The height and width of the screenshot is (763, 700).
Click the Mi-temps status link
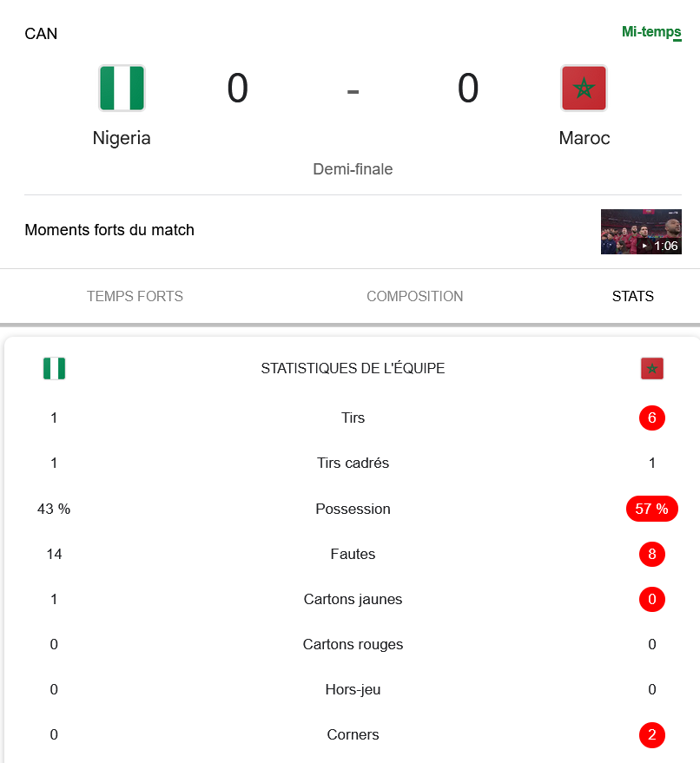(650, 32)
